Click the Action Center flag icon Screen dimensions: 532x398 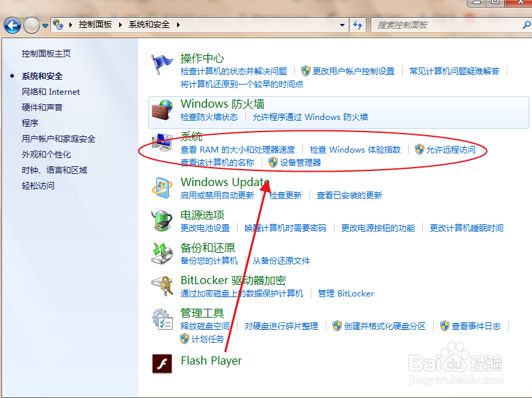point(161,65)
